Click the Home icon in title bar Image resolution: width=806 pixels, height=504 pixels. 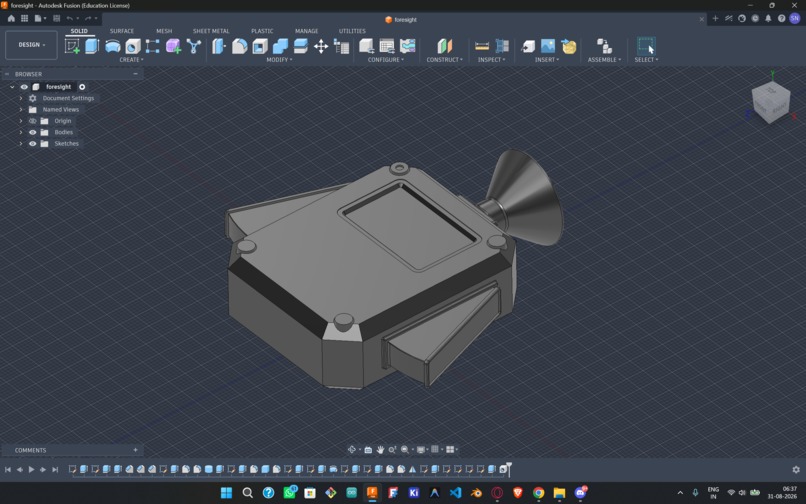[11, 18]
